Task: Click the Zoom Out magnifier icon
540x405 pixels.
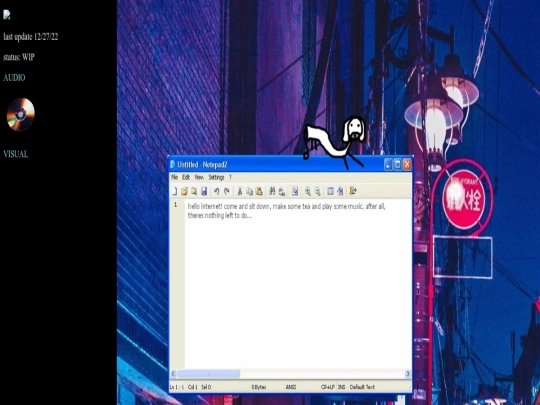Action: point(318,191)
